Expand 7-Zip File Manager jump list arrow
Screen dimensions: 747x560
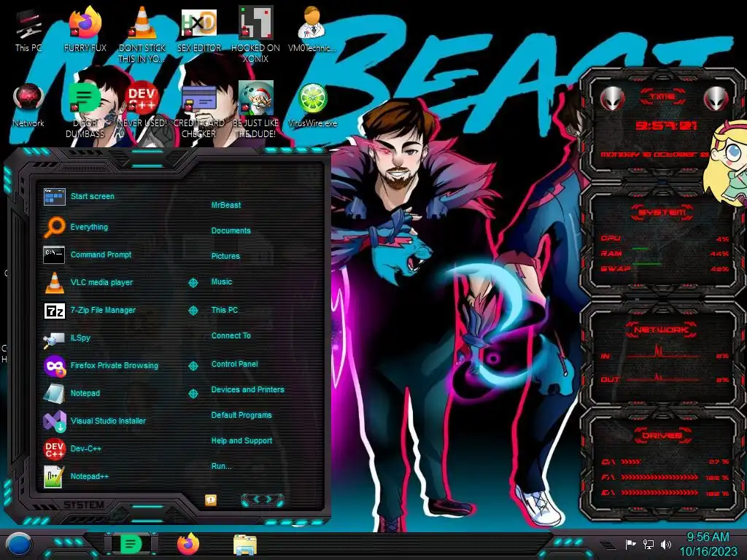tap(193, 311)
